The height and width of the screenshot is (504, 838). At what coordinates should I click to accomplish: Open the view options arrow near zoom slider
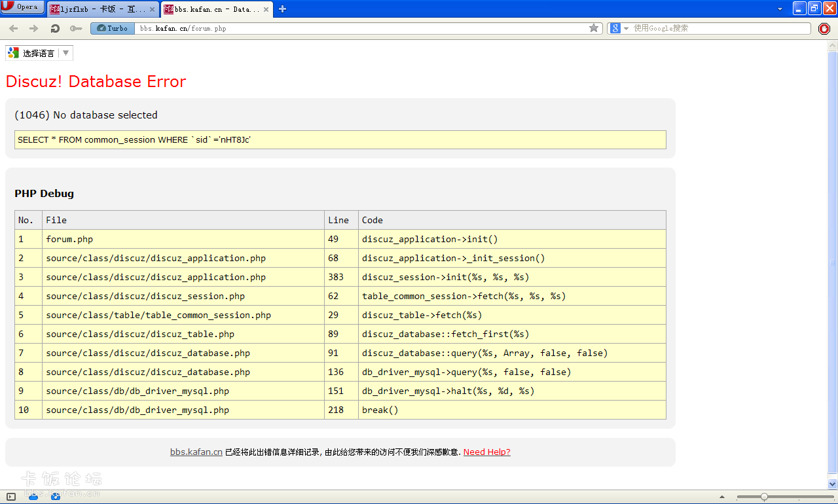(722, 497)
